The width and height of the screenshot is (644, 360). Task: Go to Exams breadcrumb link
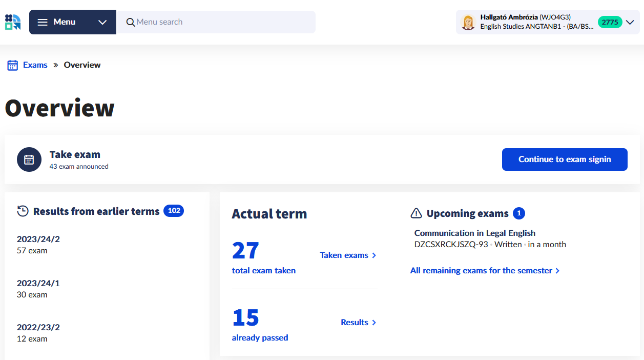(x=35, y=65)
